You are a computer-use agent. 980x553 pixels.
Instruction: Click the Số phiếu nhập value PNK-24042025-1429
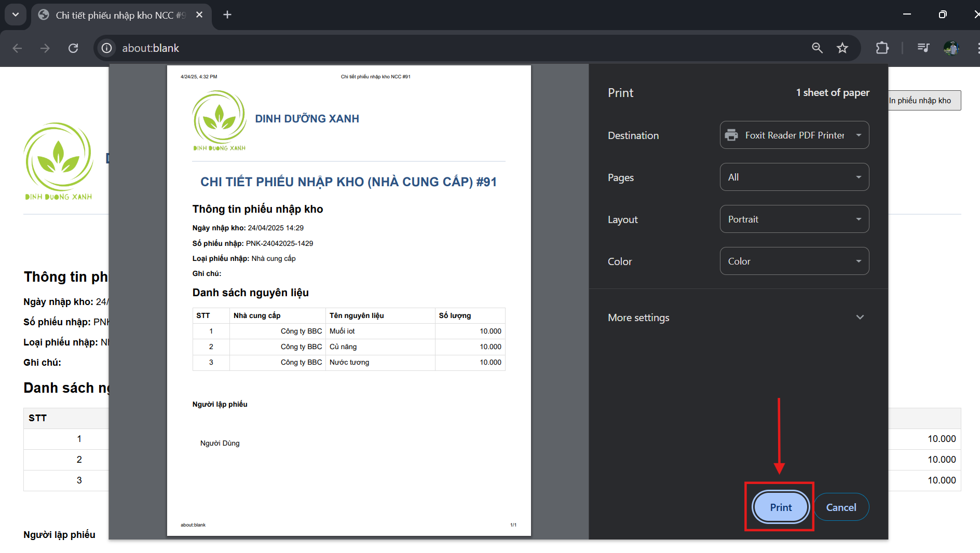(279, 243)
